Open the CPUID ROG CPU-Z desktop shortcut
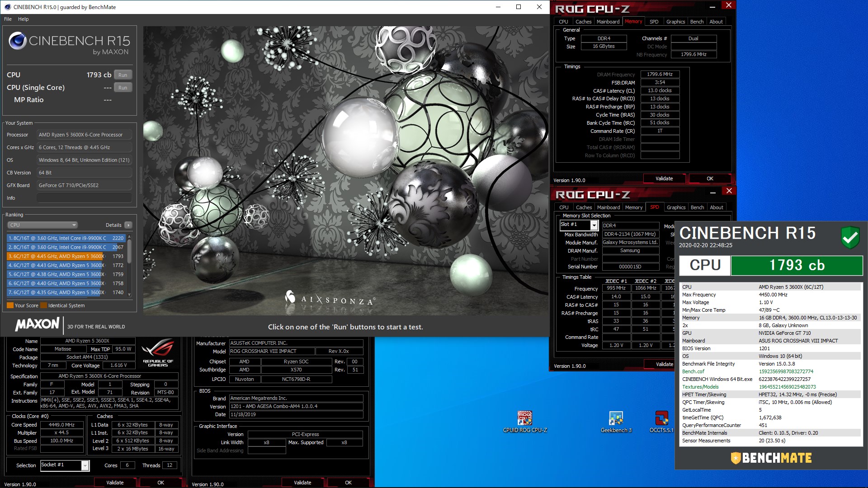Viewport: 868px width, 488px height. pyautogui.click(x=524, y=422)
